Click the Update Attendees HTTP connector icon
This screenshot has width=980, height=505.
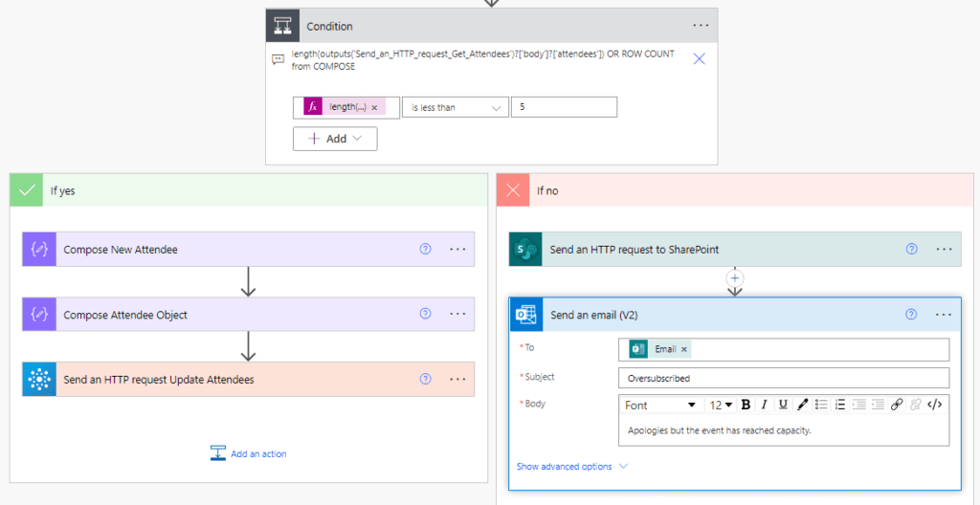[39, 379]
